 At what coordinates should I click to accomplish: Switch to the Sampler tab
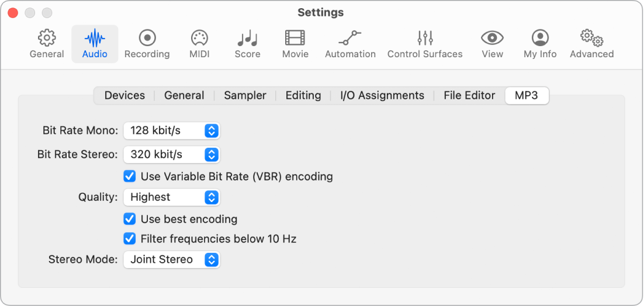pos(245,95)
